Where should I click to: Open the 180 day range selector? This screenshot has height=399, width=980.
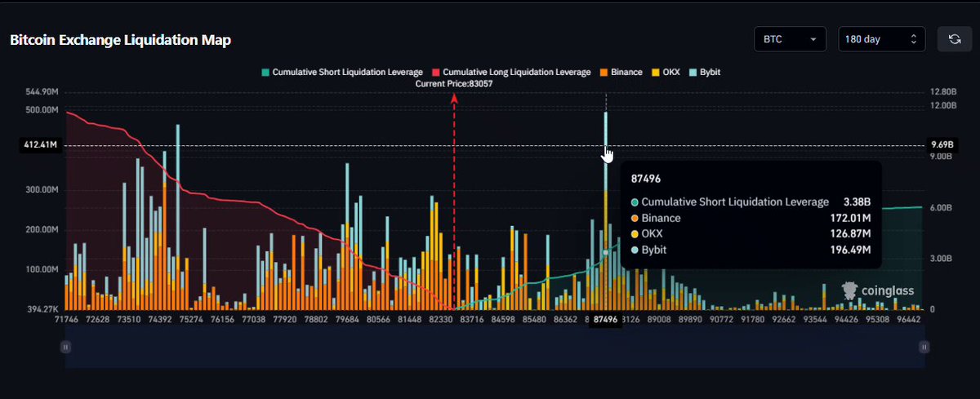point(882,39)
